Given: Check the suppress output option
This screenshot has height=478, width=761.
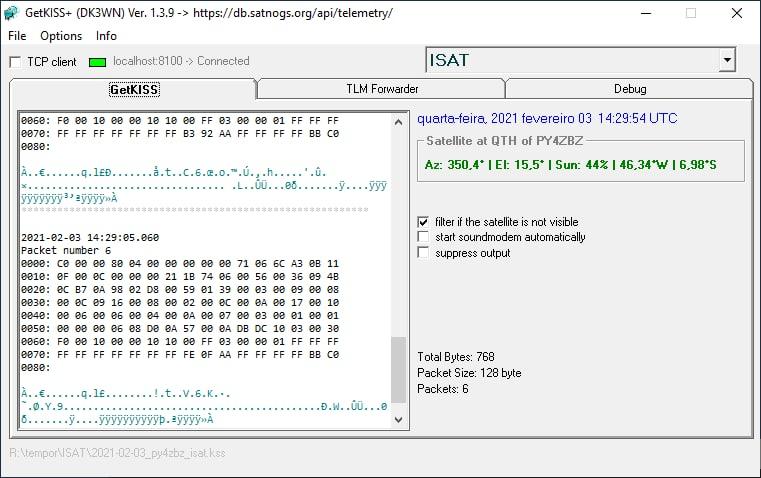Looking at the screenshot, I should (423, 253).
